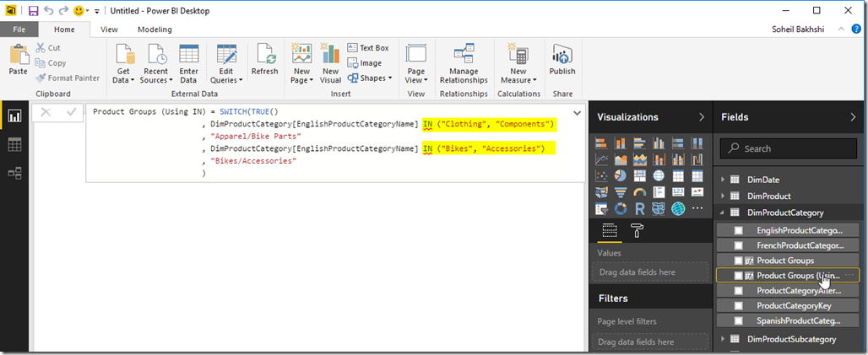Select the clustered bar chart visual
The image size is (868, 355).
pyautogui.click(x=639, y=143)
